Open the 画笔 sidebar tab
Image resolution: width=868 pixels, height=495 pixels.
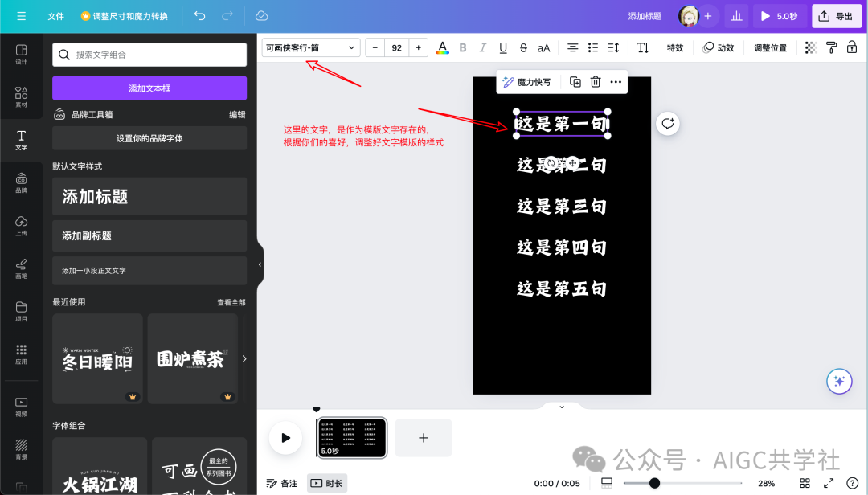click(21, 268)
